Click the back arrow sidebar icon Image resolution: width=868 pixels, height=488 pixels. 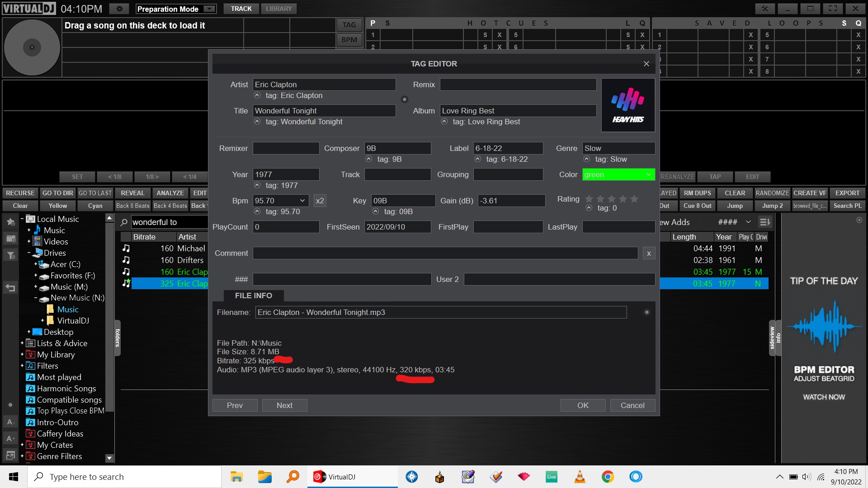[x=10, y=287]
